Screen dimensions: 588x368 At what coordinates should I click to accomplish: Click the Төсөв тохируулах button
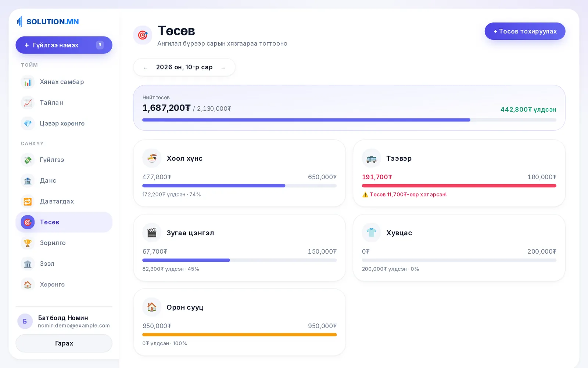[525, 31]
